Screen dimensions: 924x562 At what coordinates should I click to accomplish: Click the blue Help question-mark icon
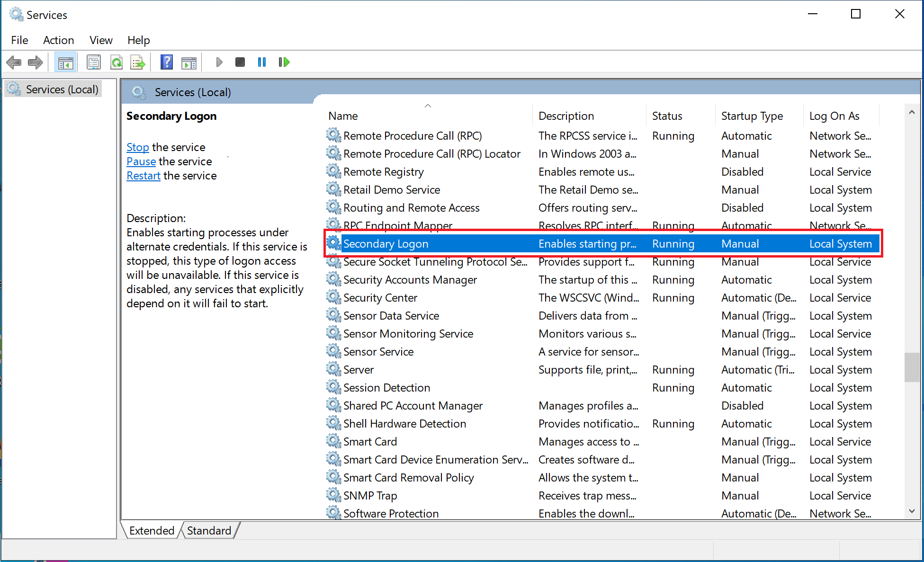166,62
